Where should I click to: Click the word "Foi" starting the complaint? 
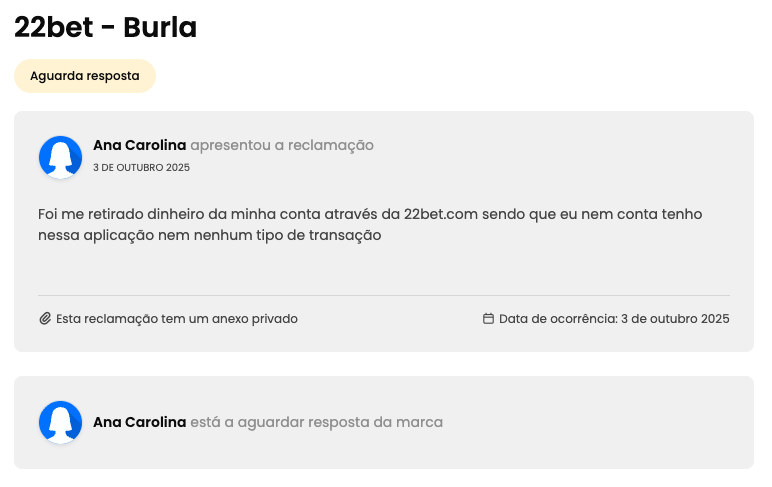48,214
